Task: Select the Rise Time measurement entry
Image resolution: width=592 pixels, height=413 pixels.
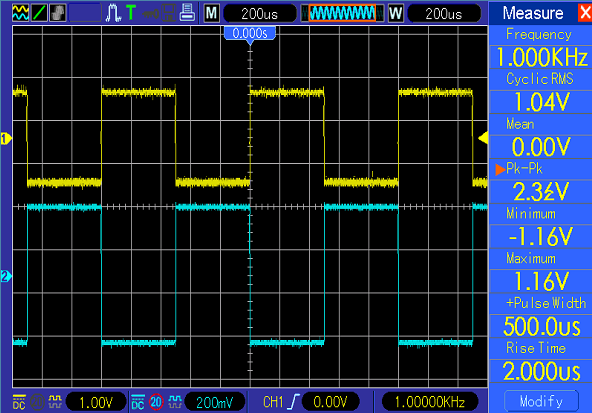Action: click(541, 361)
